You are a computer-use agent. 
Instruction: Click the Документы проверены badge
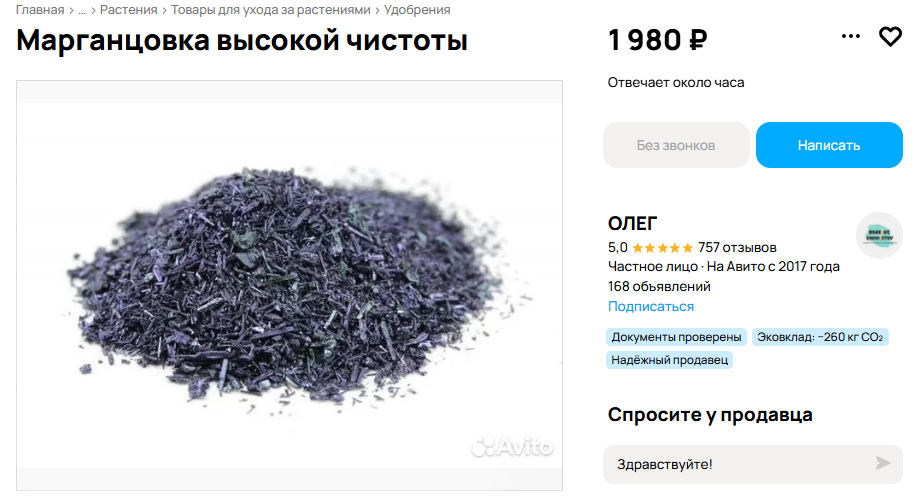click(676, 337)
